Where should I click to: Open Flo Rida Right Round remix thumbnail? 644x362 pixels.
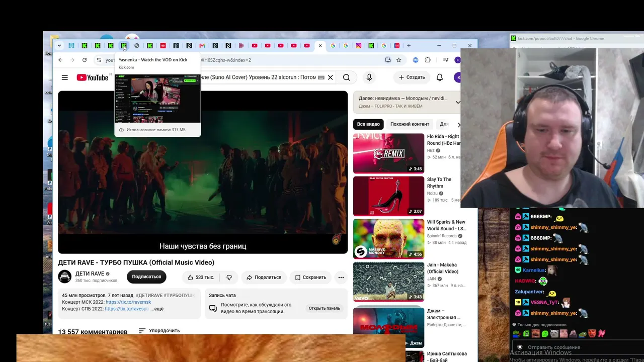click(x=388, y=153)
